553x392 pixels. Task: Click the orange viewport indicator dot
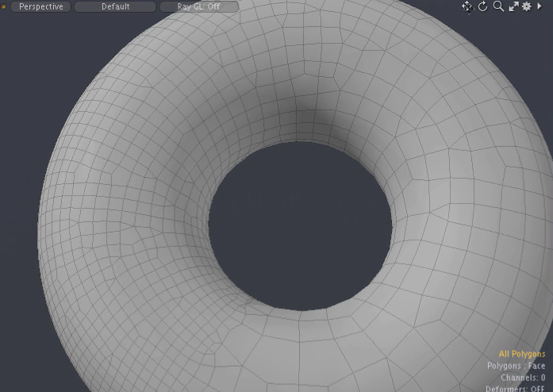[4, 6]
